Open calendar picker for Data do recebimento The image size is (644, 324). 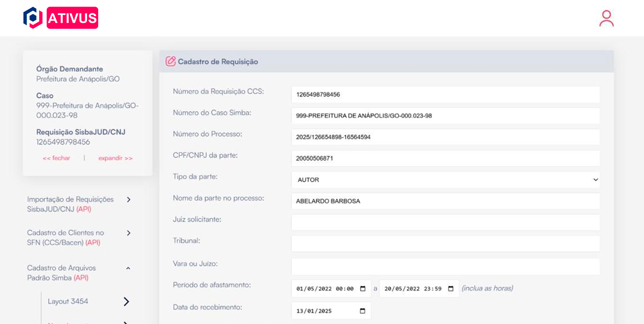pyautogui.click(x=363, y=311)
